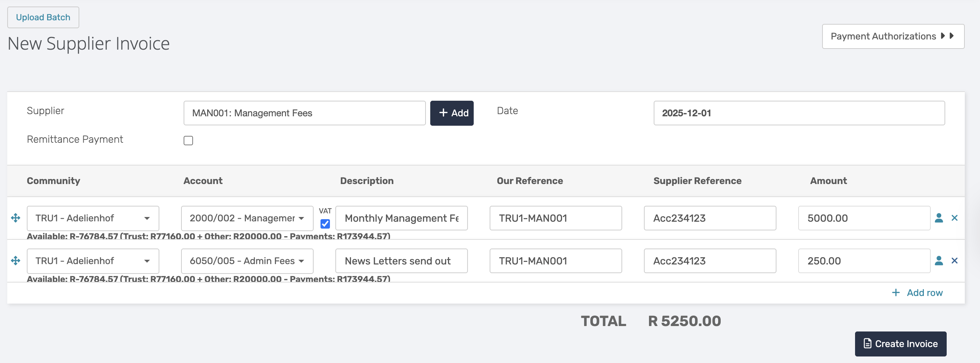The width and height of the screenshot is (980, 363).
Task: Expand the 6050/005 - Admin Fees account dropdown
Action: pyautogui.click(x=247, y=260)
